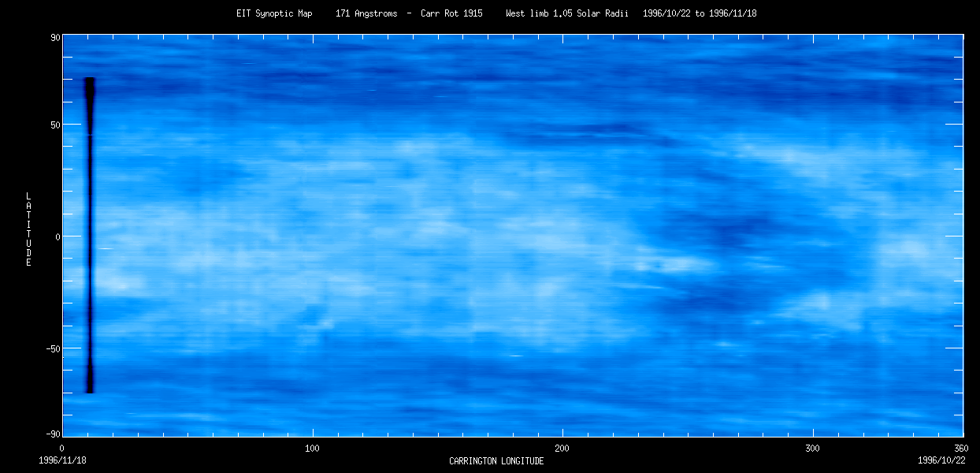This screenshot has height=473, width=980.
Task: Click the header date range "1996/10/22 to 1996/11/18"
Action: pos(700,14)
